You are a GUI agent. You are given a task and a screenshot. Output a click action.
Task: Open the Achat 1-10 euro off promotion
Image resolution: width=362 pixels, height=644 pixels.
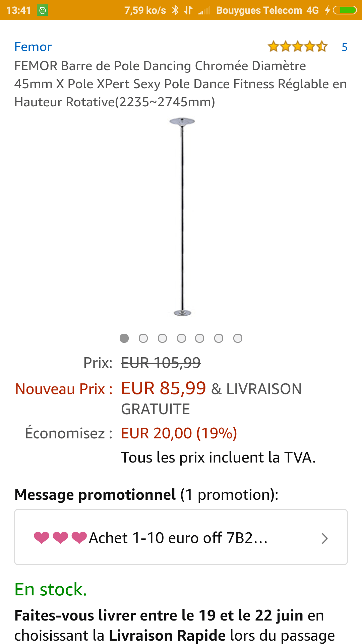(178, 538)
